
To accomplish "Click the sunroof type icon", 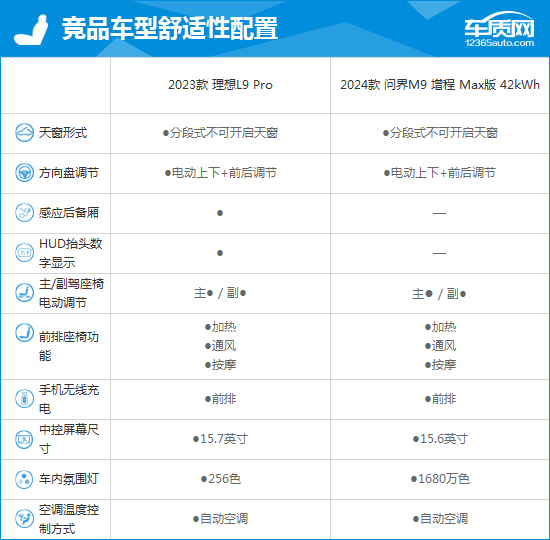I will coord(24,133).
